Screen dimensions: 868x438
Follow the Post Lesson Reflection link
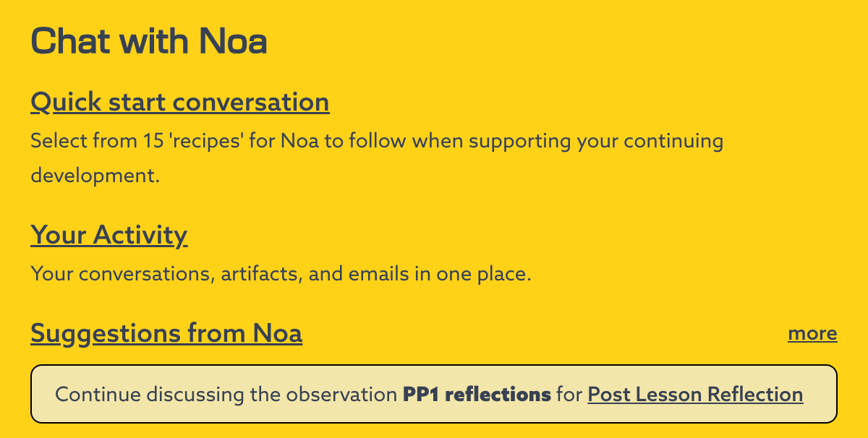pyautogui.click(x=694, y=395)
